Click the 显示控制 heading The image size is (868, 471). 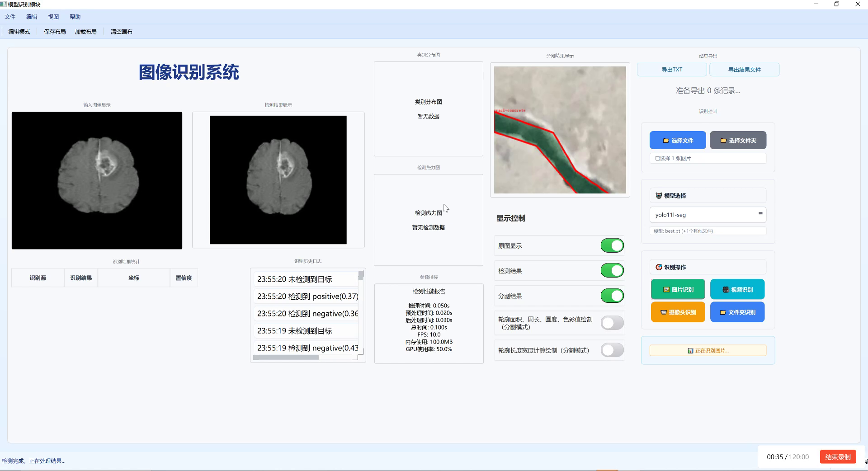[510, 218]
